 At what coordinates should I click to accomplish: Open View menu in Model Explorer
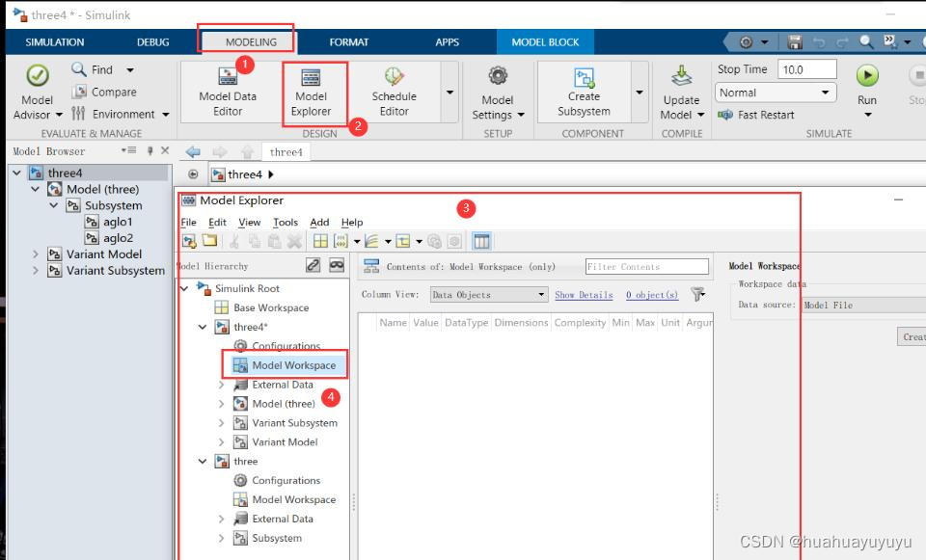[249, 223]
